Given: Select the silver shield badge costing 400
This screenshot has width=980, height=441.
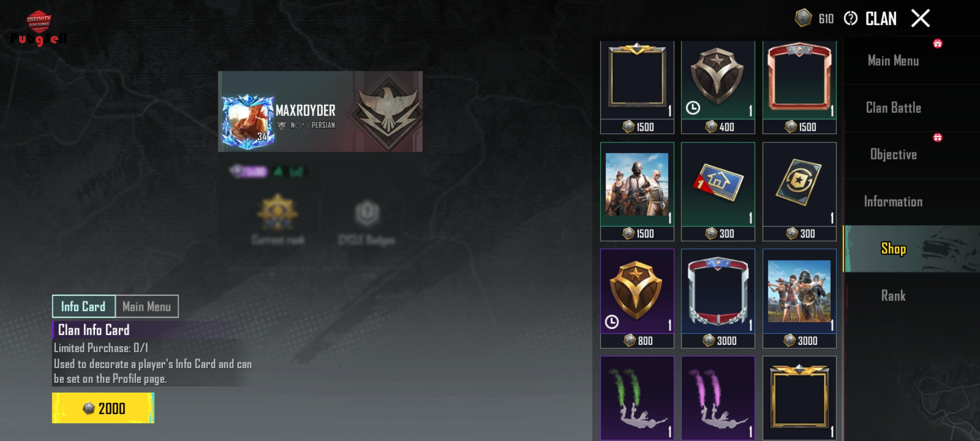Looking at the screenshot, I should (718, 87).
